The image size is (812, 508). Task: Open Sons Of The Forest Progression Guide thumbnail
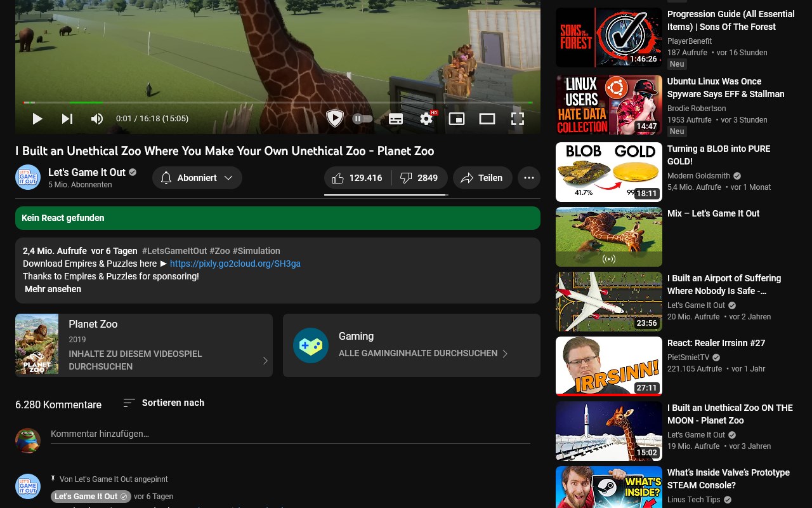click(609, 37)
